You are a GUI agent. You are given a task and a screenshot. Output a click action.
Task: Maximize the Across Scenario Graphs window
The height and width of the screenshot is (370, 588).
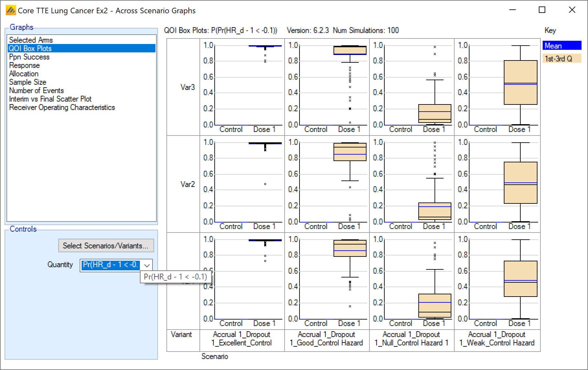click(x=542, y=10)
